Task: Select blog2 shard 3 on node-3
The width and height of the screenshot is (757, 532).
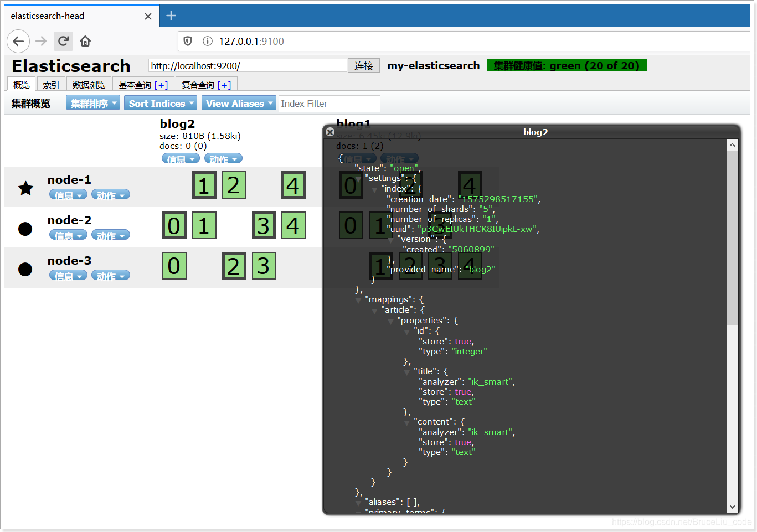Action: [264, 266]
